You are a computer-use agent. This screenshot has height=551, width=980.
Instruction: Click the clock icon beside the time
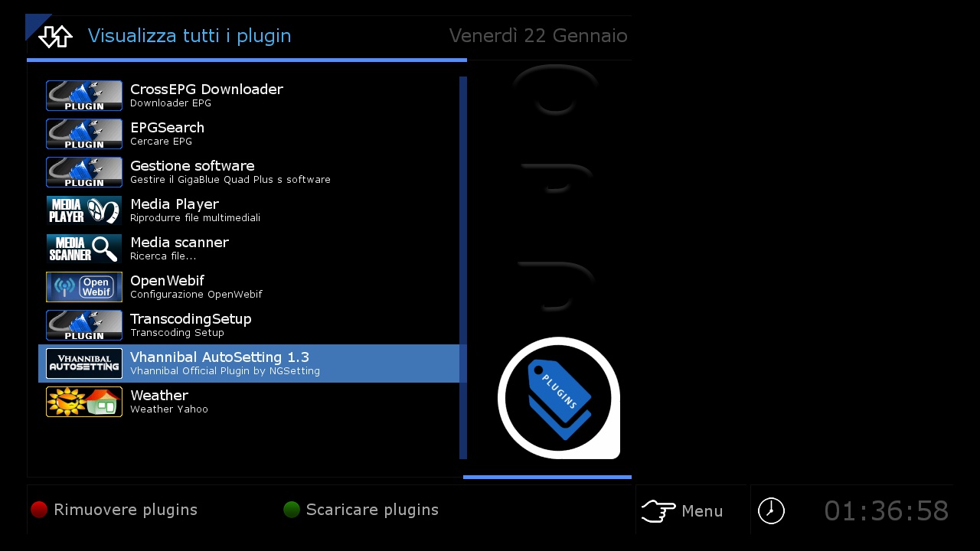coord(771,510)
